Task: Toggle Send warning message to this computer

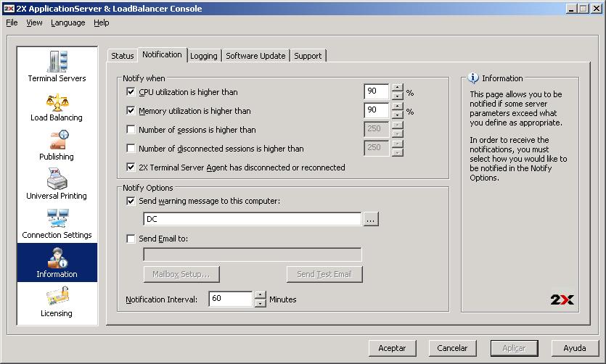Action: coord(131,201)
